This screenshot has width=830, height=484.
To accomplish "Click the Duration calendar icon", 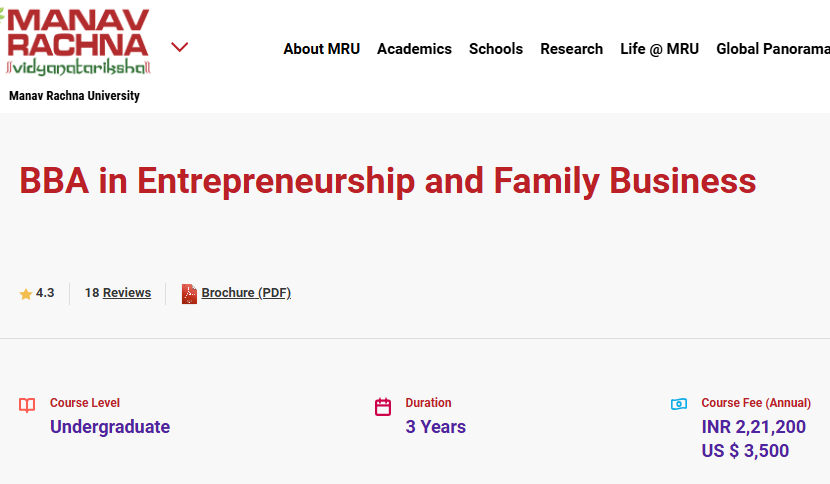I will click(x=383, y=407).
